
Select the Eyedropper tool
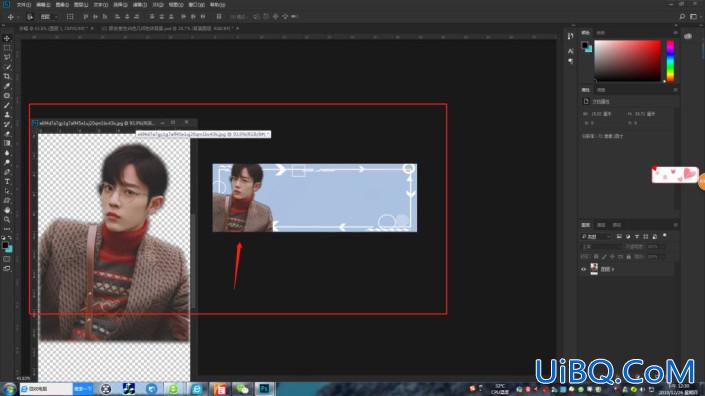point(7,86)
